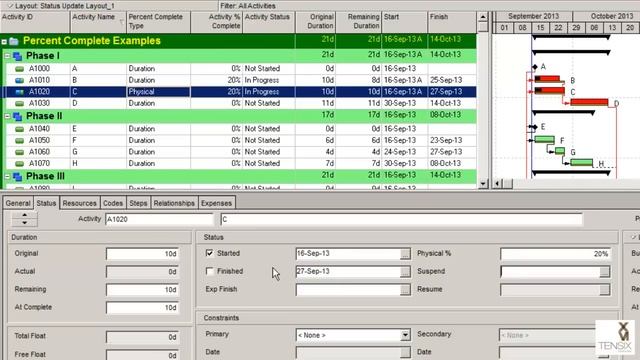Viewport: 640px width, 360px height.
Task: Click the A1040 activity row icon
Action: [x=19, y=129]
